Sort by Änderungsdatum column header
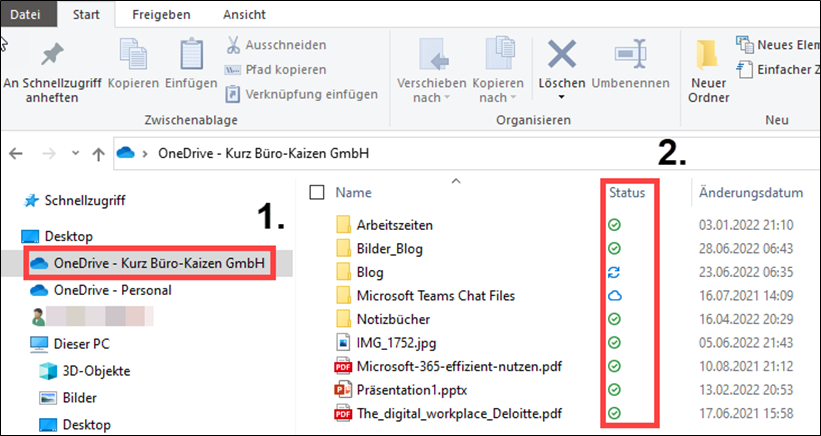This screenshot has height=436, width=821. [751, 193]
